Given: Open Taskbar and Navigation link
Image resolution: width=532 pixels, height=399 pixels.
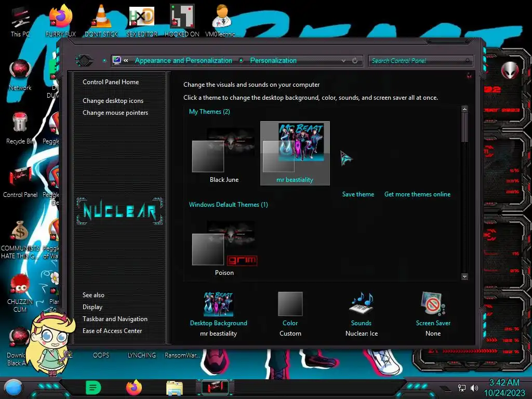Looking at the screenshot, I should click(115, 319).
